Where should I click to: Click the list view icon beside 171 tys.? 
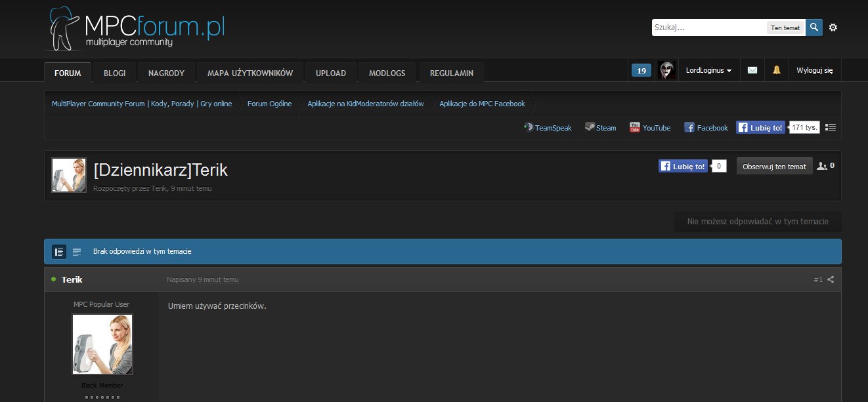pos(831,127)
